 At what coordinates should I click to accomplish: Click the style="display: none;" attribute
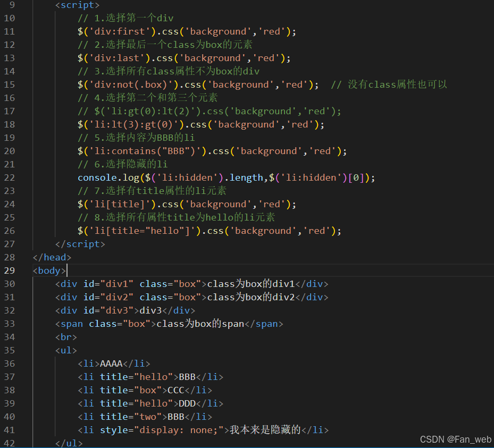tap(162, 430)
